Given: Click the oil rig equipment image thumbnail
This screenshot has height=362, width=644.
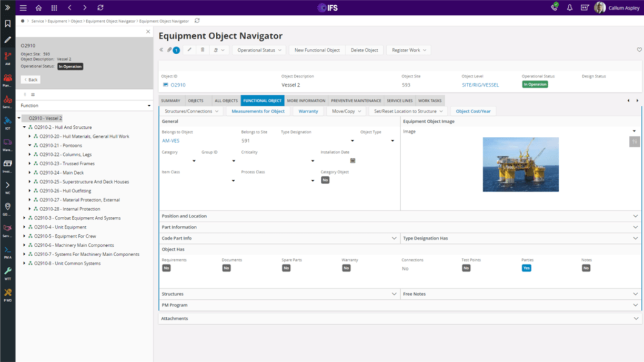Looking at the screenshot, I should pos(521,164).
